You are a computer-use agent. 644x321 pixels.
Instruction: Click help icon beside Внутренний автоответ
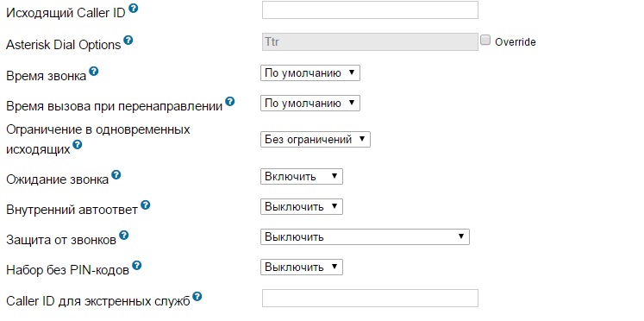coord(146,205)
